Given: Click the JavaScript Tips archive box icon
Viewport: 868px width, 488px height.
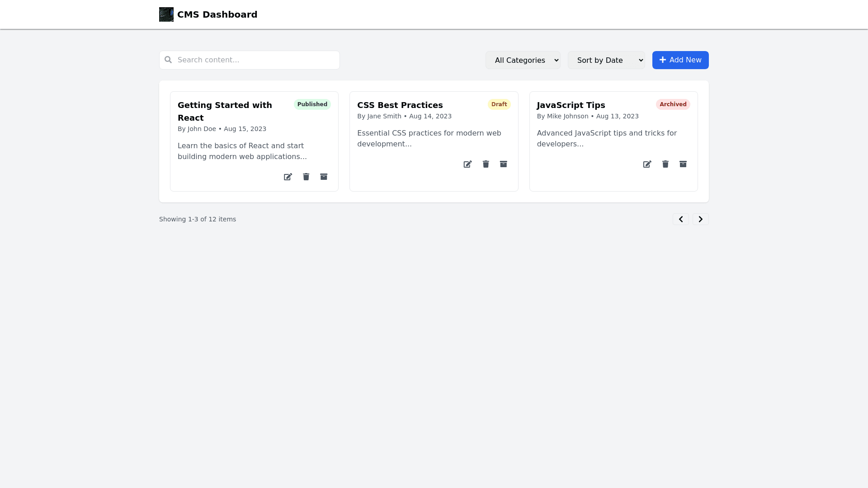Looking at the screenshot, I should (683, 164).
